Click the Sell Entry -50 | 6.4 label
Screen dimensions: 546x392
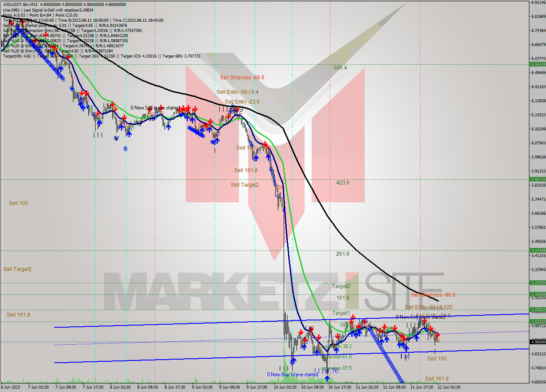point(237,92)
